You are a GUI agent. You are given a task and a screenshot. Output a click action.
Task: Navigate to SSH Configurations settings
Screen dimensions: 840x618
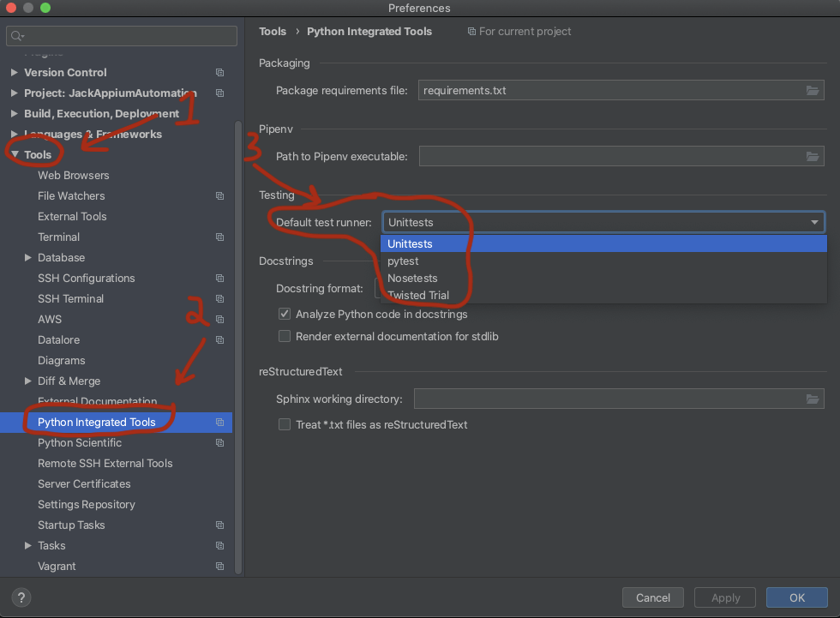point(87,278)
